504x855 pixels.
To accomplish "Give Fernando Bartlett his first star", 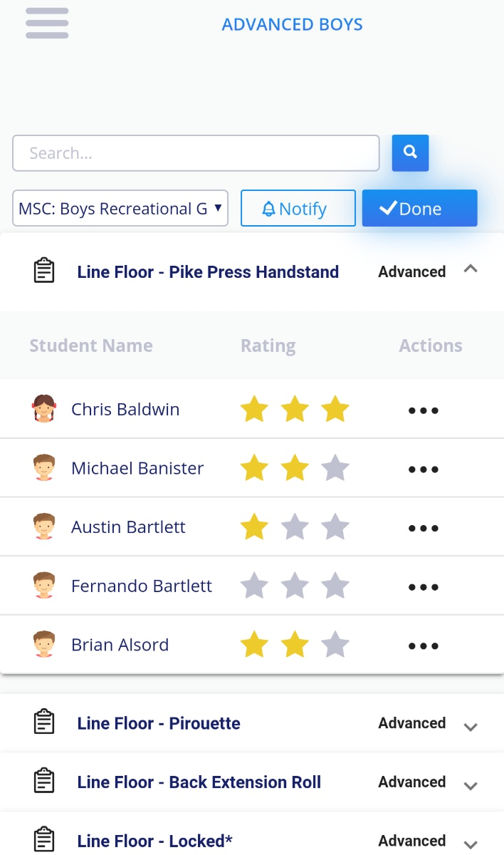I will [x=254, y=586].
